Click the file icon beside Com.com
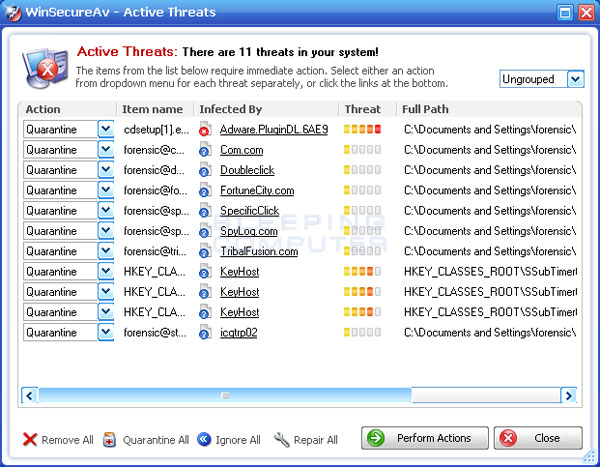Image resolution: width=600 pixels, height=467 pixels. click(x=205, y=150)
